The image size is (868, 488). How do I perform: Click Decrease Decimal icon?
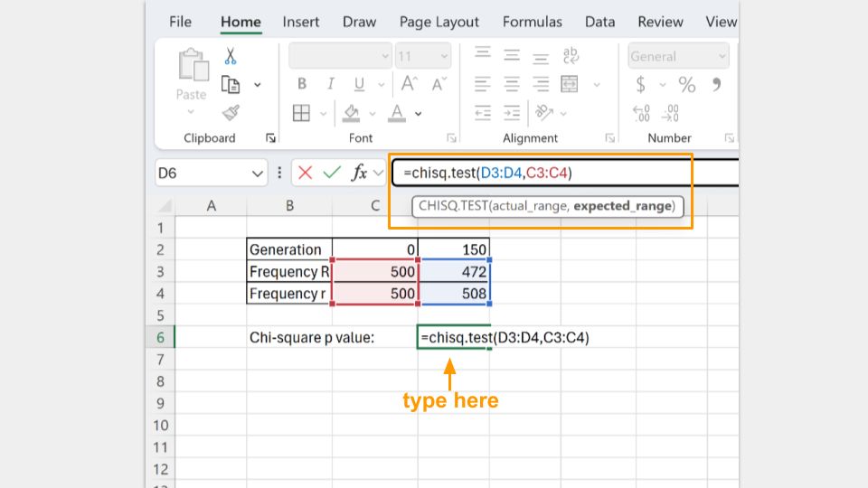(670, 113)
